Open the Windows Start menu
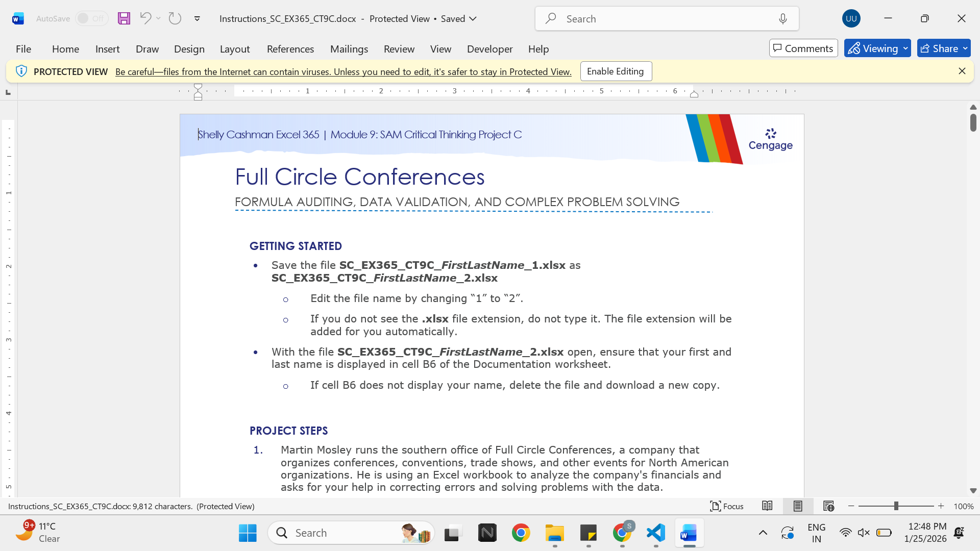Viewport: 980px width, 551px height. 248,533
